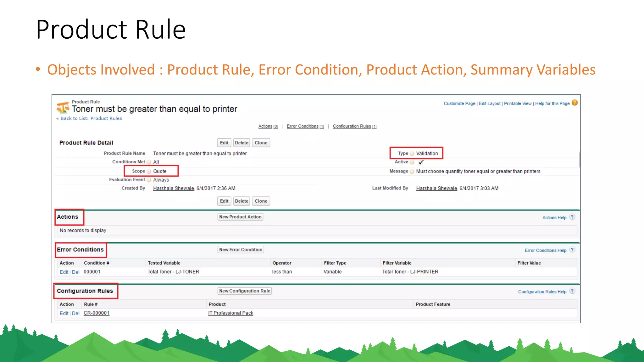Open Error Conditions Help link
The height and width of the screenshot is (362, 644).
coord(545,250)
